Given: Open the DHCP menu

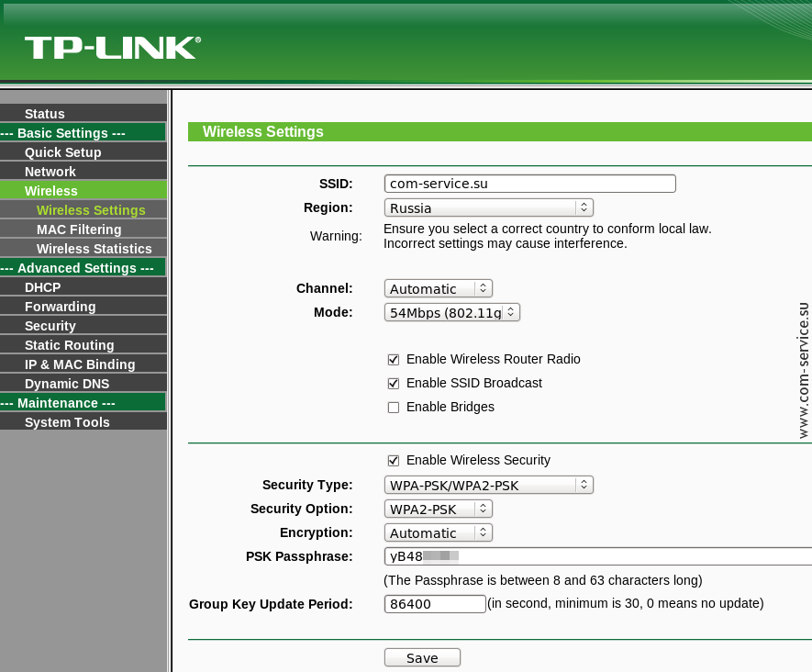Looking at the screenshot, I should pos(83,287).
